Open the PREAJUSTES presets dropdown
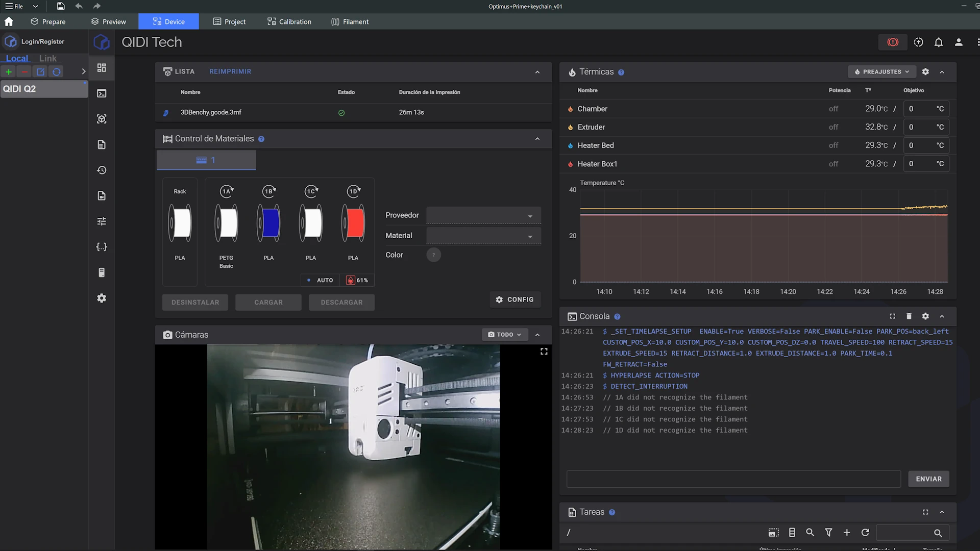This screenshot has width=980, height=551. (881, 72)
